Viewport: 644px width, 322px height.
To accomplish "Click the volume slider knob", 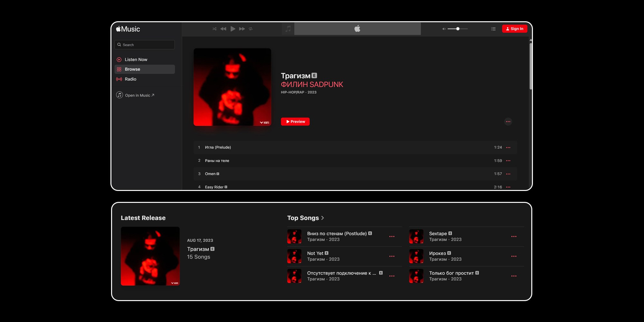I will [458, 29].
